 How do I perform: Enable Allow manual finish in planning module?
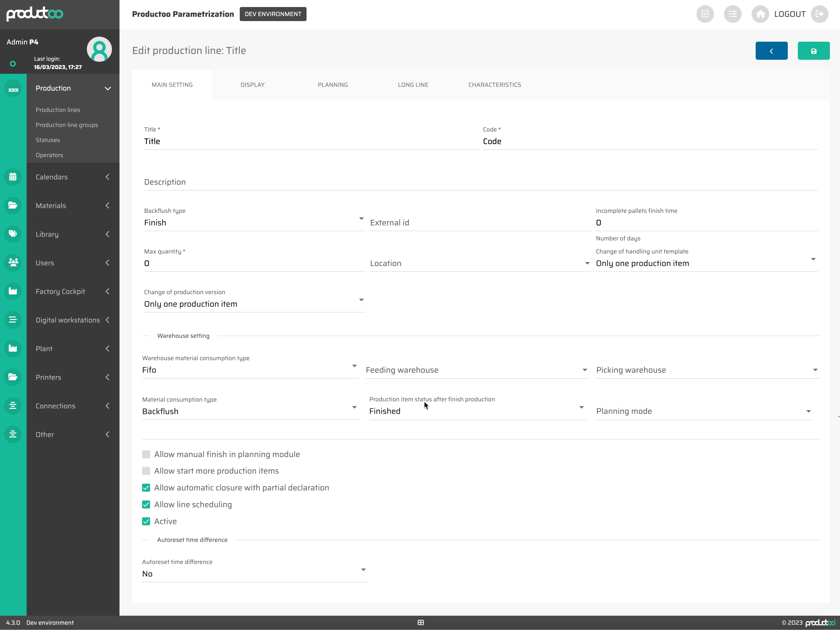pyautogui.click(x=146, y=454)
